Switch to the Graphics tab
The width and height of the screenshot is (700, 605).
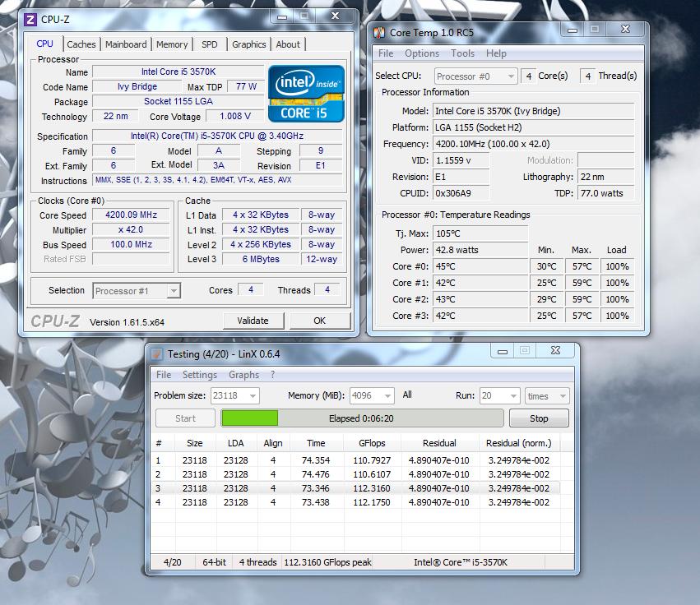coord(248,44)
